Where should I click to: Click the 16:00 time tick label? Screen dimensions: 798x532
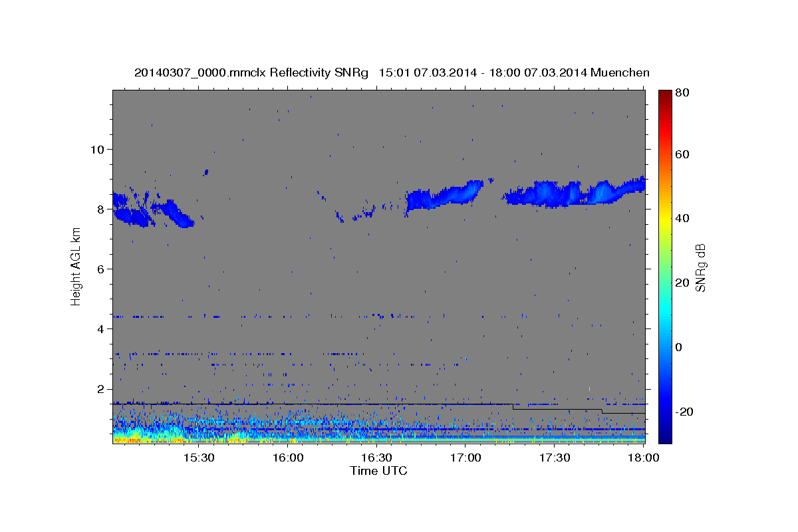pos(288,458)
